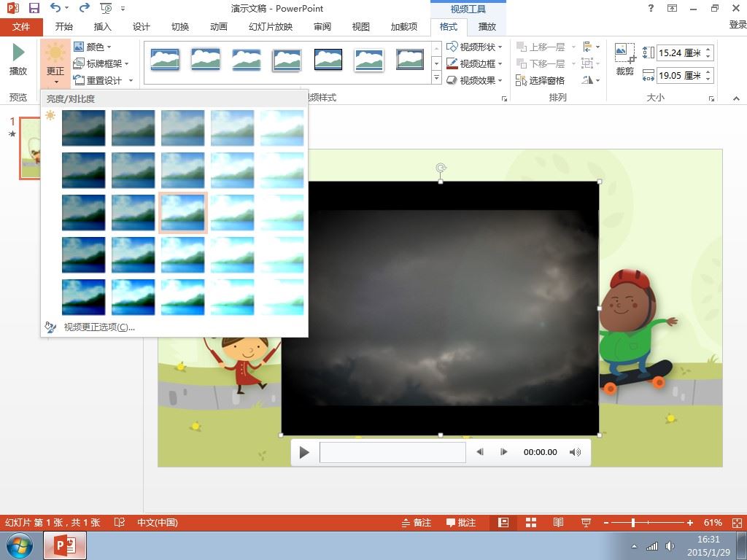This screenshot has width=747, height=560.
Task: Zoom in with the plus button
Action: tap(690, 523)
